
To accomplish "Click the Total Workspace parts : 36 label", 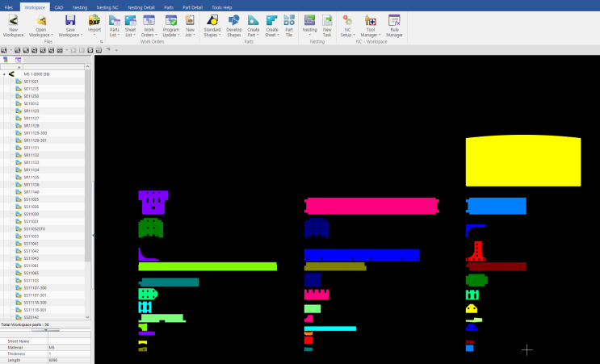I will click(25, 324).
